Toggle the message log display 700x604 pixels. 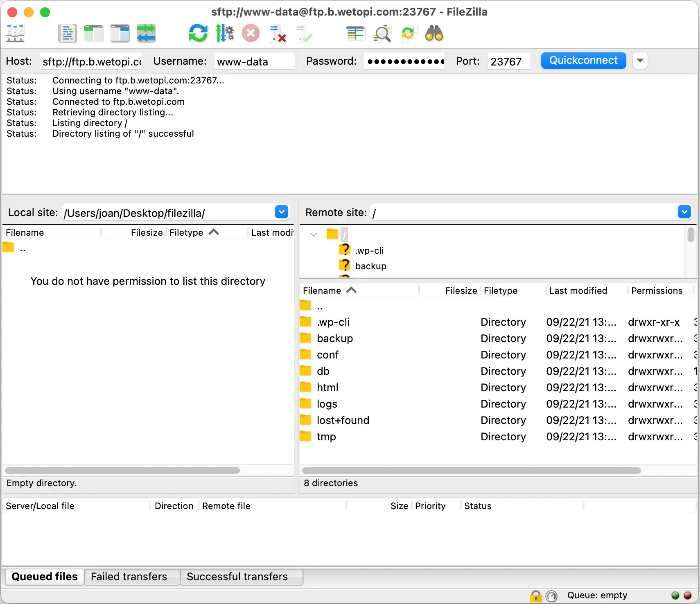pos(67,33)
